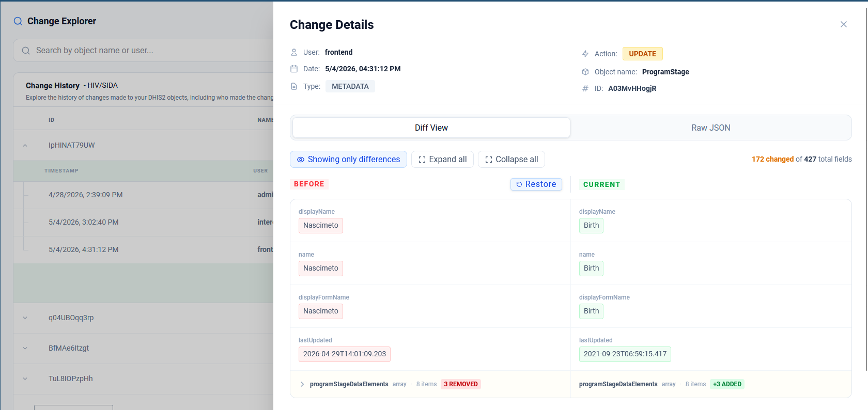Click current lastUpdated value 2021-09-23T06:59:15.417
The width and height of the screenshot is (868, 410).
pos(625,354)
